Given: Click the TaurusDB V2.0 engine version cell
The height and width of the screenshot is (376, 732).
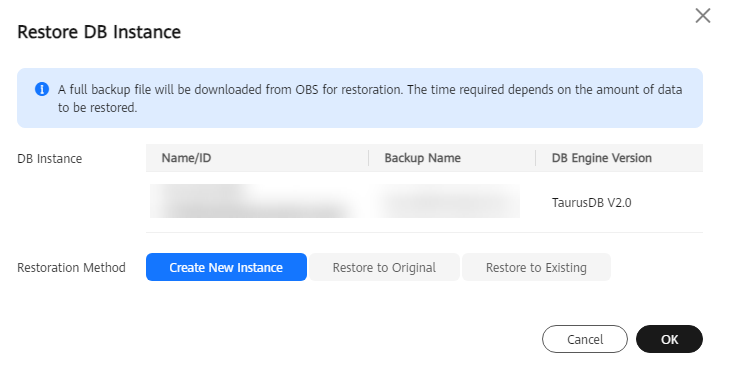Looking at the screenshot, I should coord(591,203).
